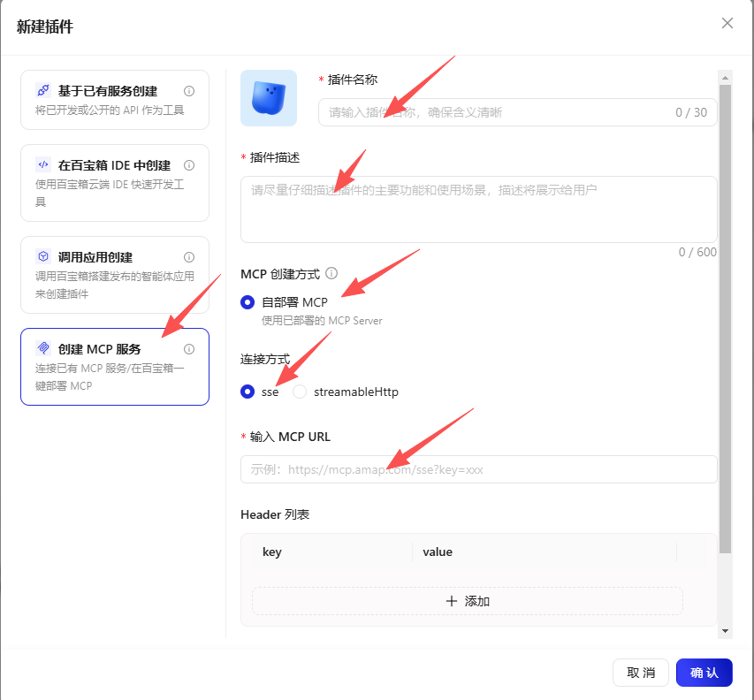The height and width of the screenshot is (700, 754).
Task: Choose the 创建 MCP 服务 card
Action: [x=115, y=367]
